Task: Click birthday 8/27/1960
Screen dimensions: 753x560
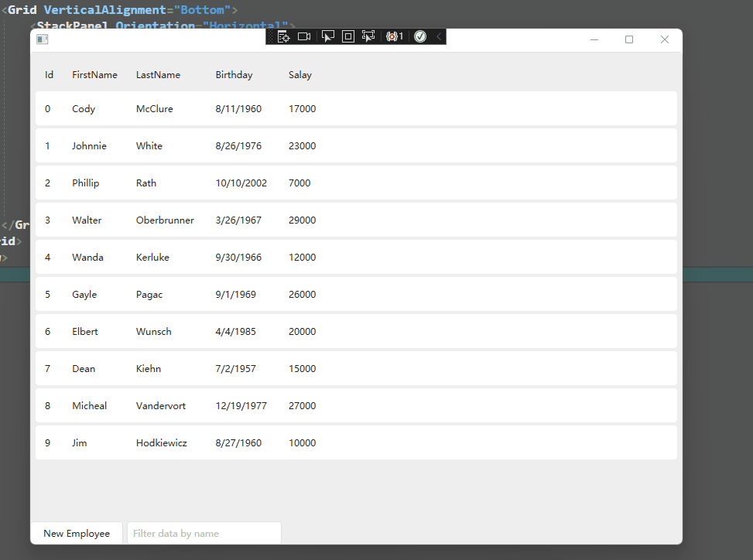Action: pos(238,443)
